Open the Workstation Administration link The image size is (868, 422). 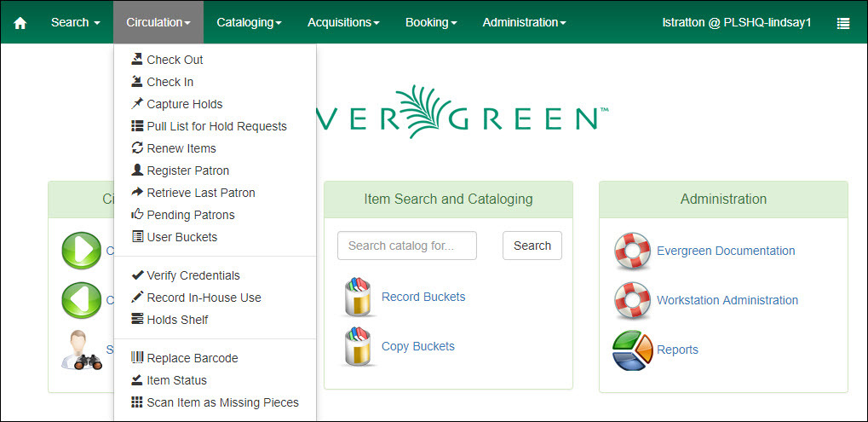(x=727, y=300)
